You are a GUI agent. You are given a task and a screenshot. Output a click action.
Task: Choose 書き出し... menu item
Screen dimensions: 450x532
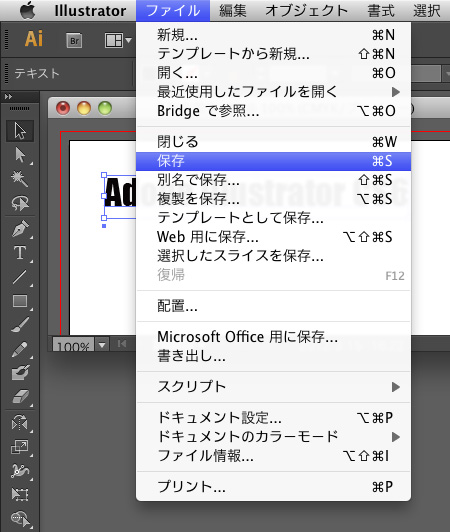point(273,356)
